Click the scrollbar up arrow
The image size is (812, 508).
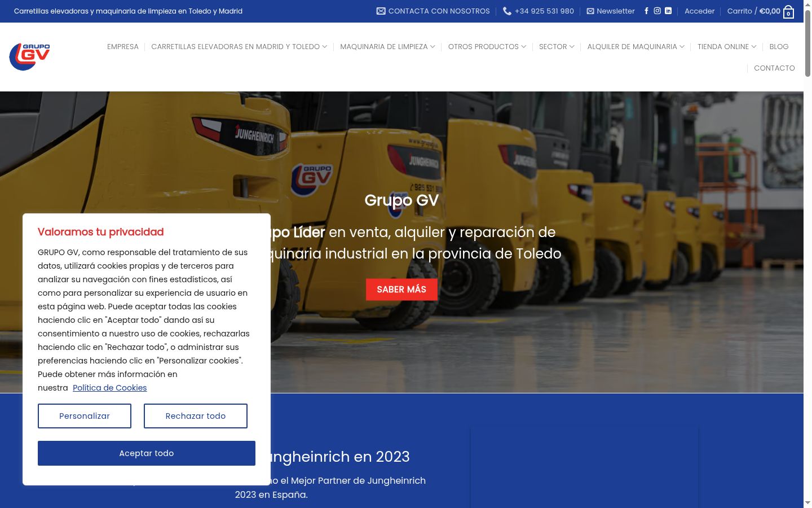pyautogui.click(x=807, y=4)
